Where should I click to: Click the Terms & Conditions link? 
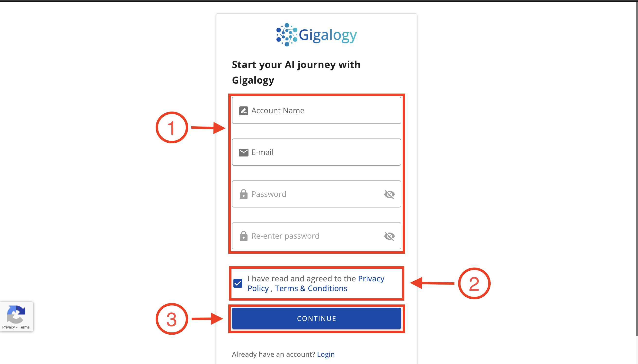[311, 288]
